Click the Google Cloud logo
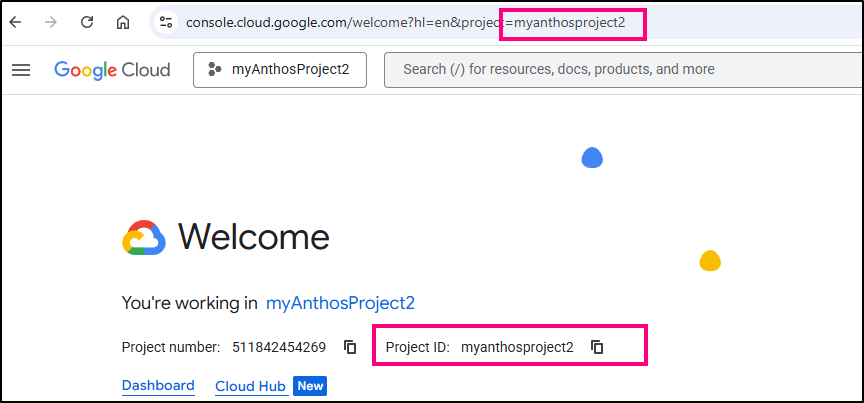Viewport: 864px width, 403px height. click(112, 70)
